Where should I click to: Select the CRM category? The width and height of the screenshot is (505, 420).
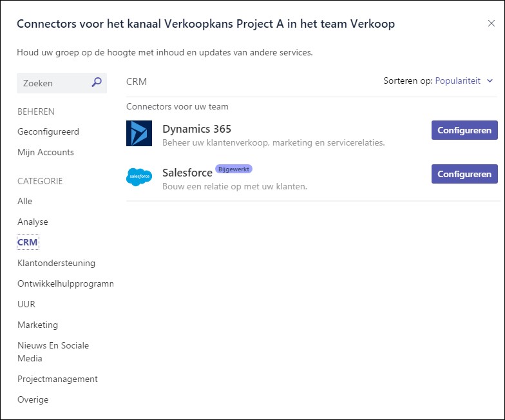(28, 242)
